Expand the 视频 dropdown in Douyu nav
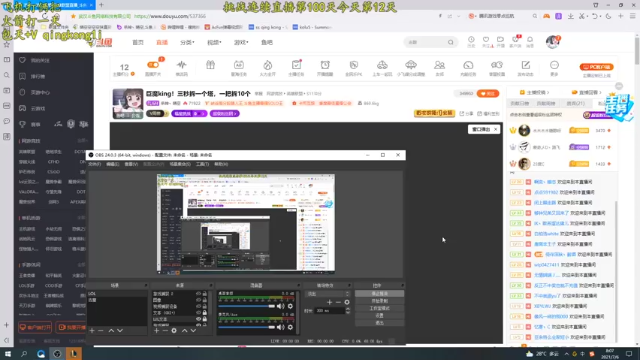The image size is (640, 360). click(214, 42)
